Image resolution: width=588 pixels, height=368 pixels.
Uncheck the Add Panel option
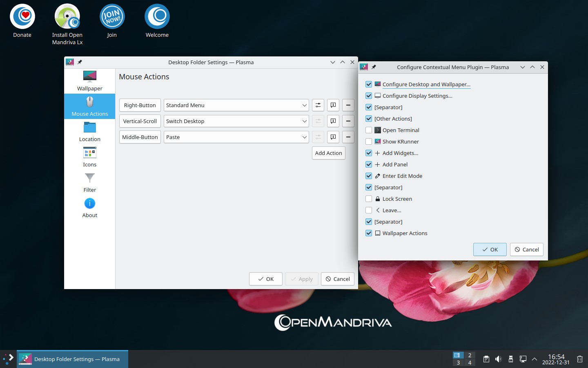369,164
